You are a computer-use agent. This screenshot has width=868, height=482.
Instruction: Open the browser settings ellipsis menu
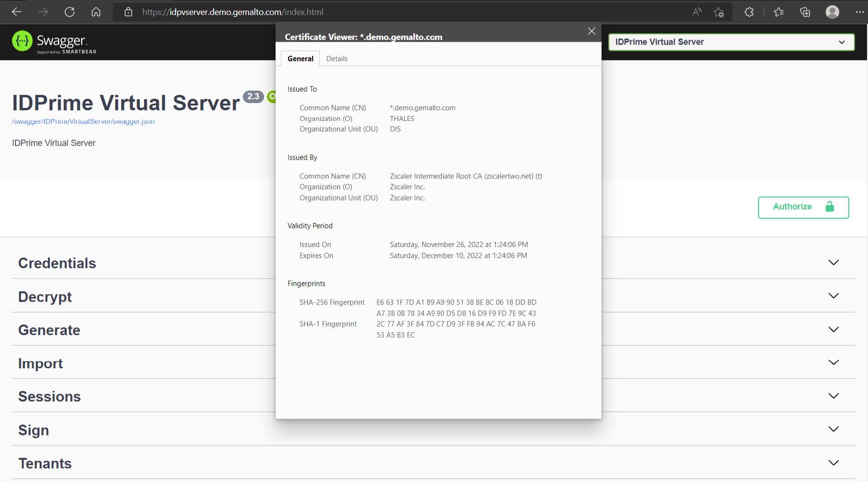(859, 12)
